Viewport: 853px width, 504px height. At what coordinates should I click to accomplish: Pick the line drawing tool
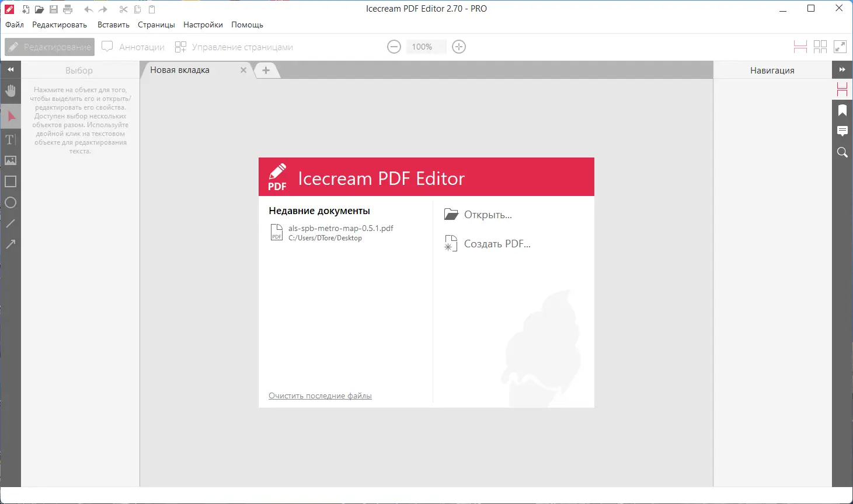click(x=11, y=223)
